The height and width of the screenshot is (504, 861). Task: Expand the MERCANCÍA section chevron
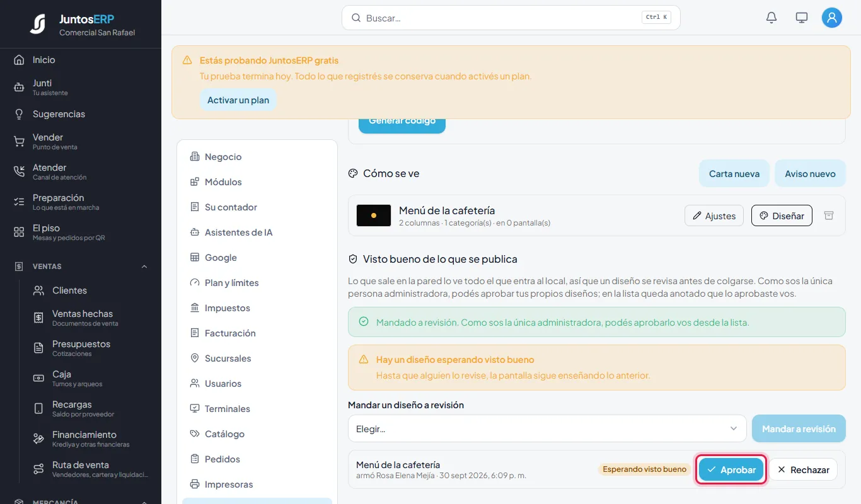(144, 502)
